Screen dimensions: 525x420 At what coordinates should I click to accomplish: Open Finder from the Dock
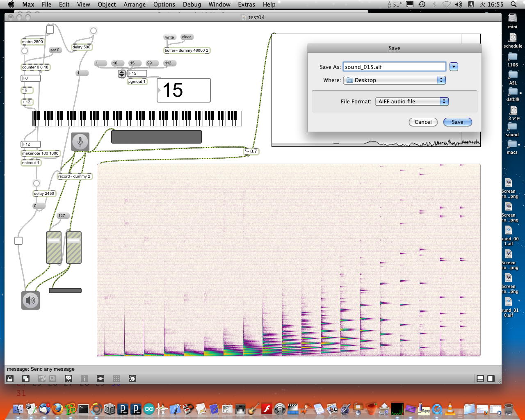pyautogui.click(x=18, y=409)
